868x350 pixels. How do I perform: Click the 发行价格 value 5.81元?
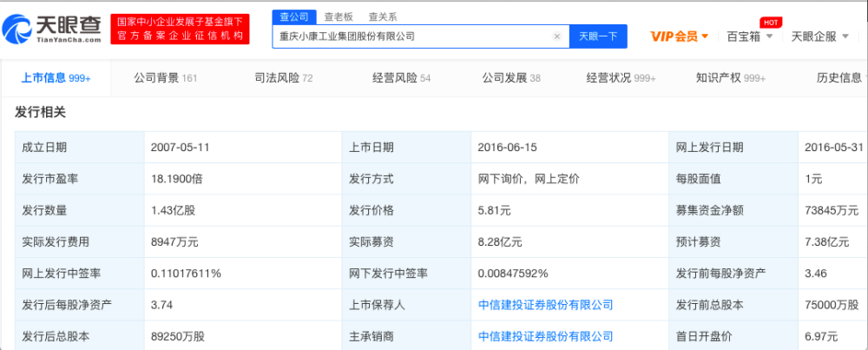495,210
